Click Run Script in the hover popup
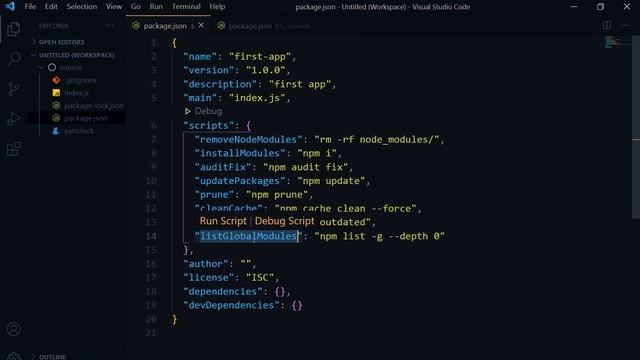The width and height of the screenshot is (640, 360). pos(223,221)
